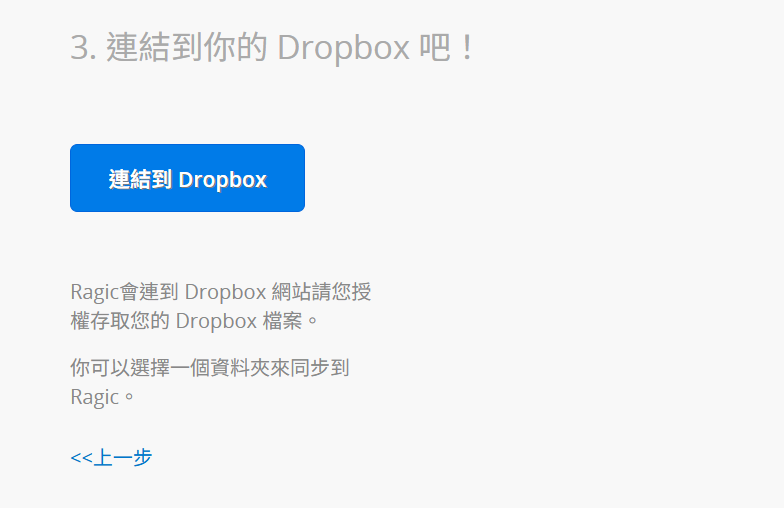Click the << arrows of the previous-step link
Image resolution: width=784 pixels, height=508 pixels.
82,458
